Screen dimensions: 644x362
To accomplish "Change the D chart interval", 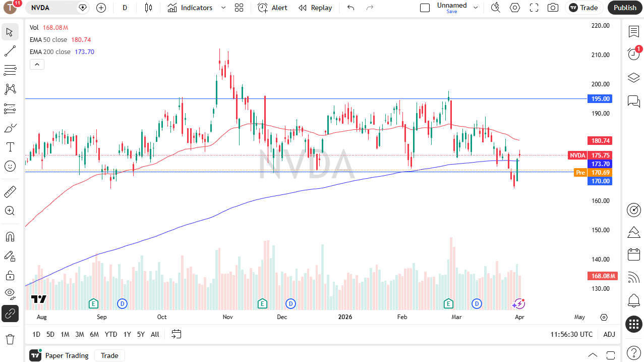I will tap(125, 8).
